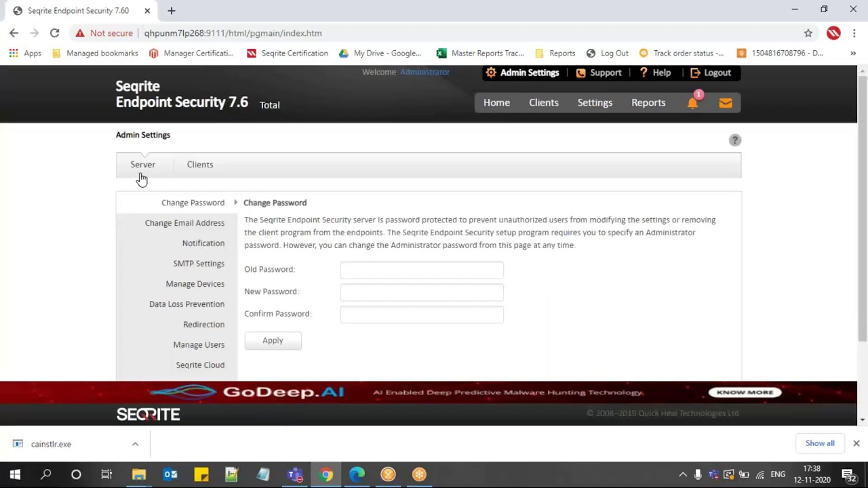Open Microsoft Teams from the taskbar
Screen dimensions: 868x488
click(294, 474)
